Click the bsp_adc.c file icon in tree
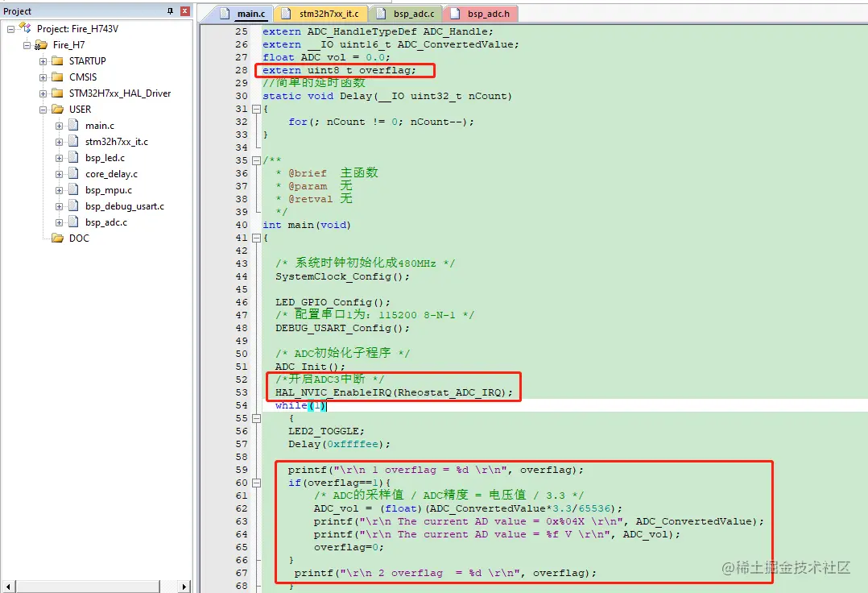Viewport: 868px width, 593px height. 73,222
